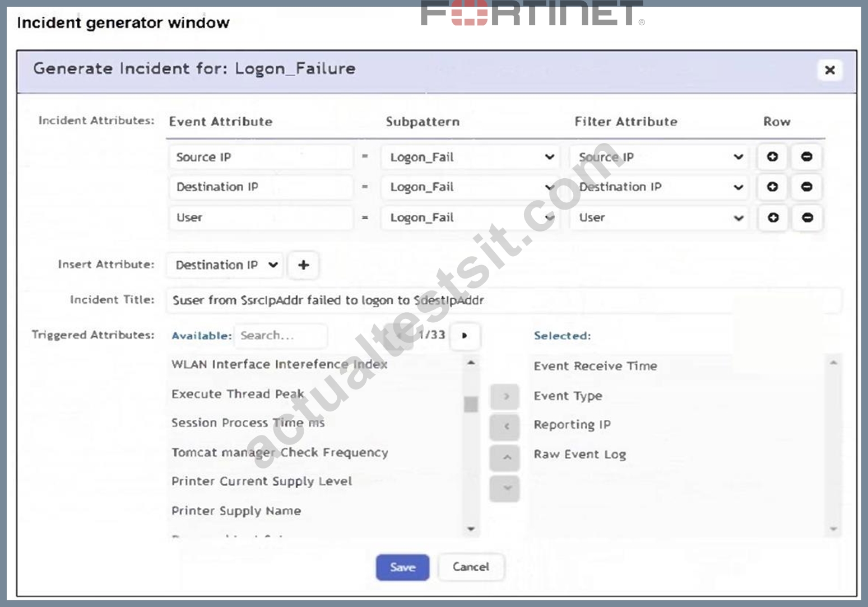Cancel the incident generator dialog
The image size is (868, 607).
click(x=471, y=567)
